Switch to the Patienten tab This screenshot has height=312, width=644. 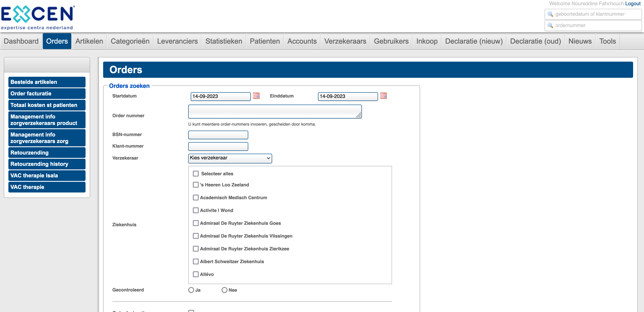(x=265, y=41)
